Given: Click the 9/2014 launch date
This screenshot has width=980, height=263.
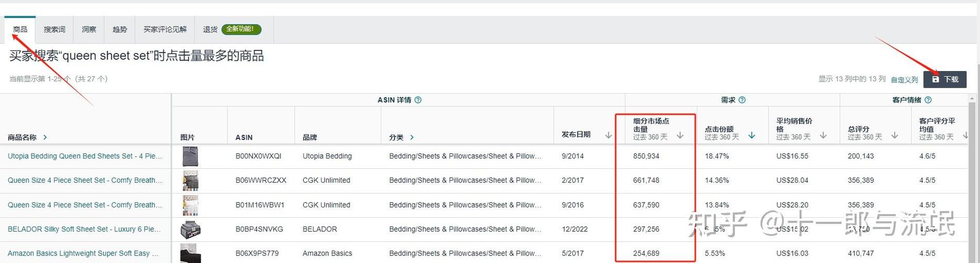Looking at the screenshot, I should (572, 156).
